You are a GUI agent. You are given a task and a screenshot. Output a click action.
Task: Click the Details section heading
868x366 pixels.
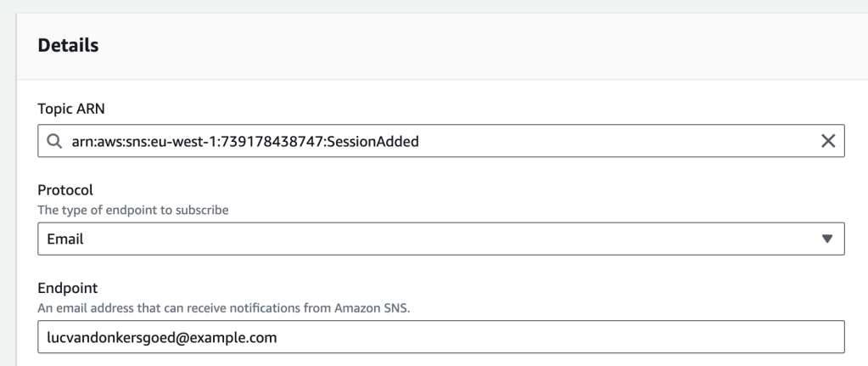coord(68,46)
